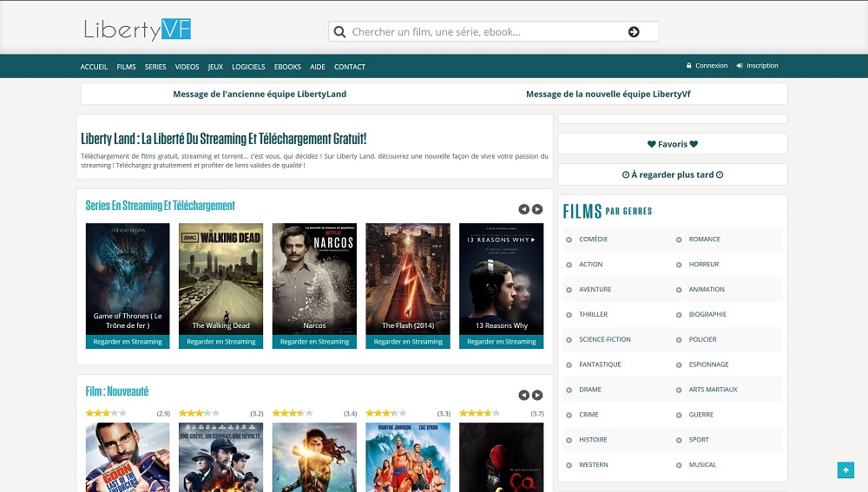Click the star rating showing 3.2
Screen dimensions: 868x492
pos(200,413)
